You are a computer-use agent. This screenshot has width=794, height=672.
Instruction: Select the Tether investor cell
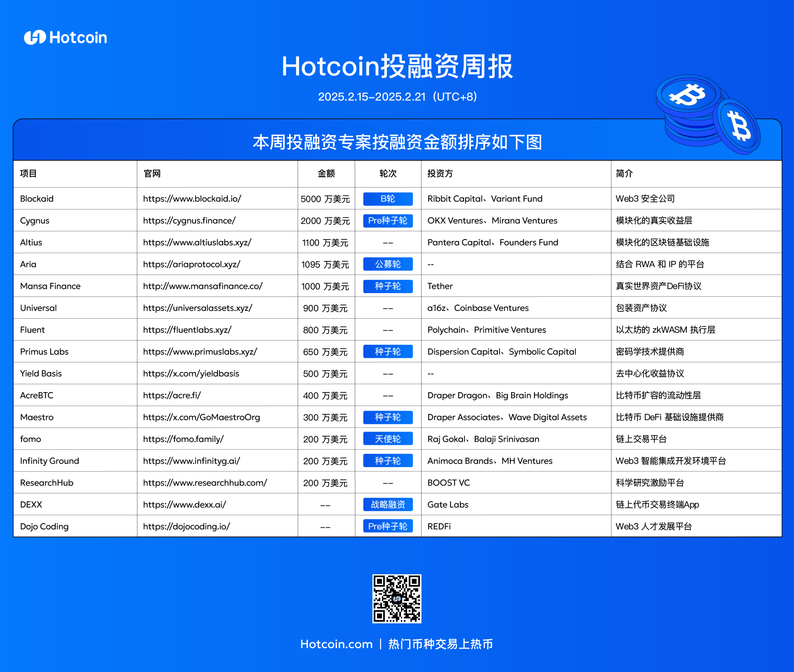tap(440, 286)
